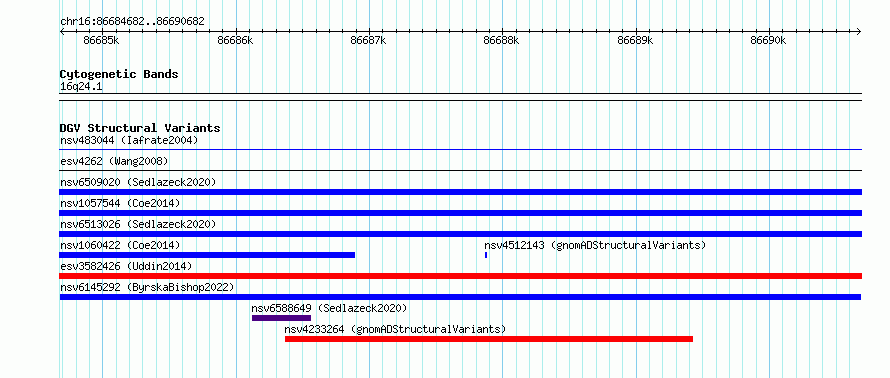Click the short blue bar under nsv1060422
The image size is (890, 378).
point(207,255)
